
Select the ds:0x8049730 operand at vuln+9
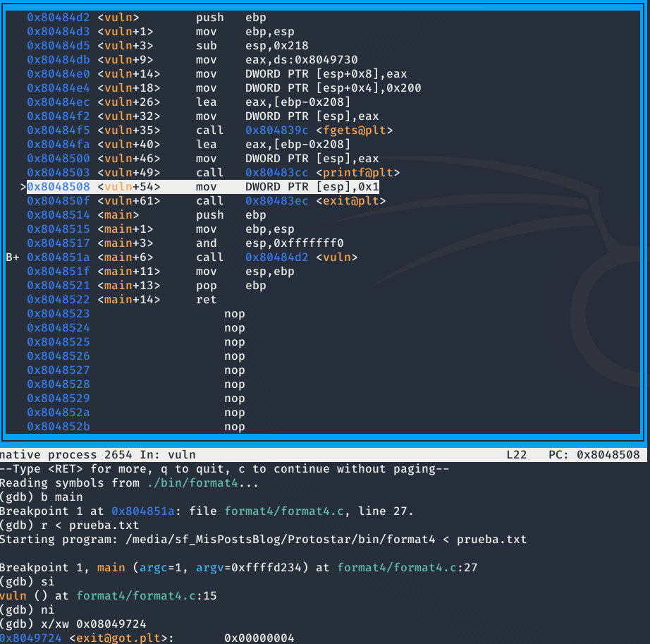coord(315,60)
